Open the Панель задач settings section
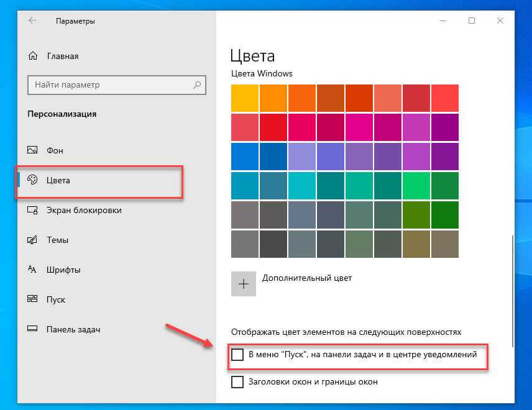The width and height of the screenshot is (532, 410). 73,329
